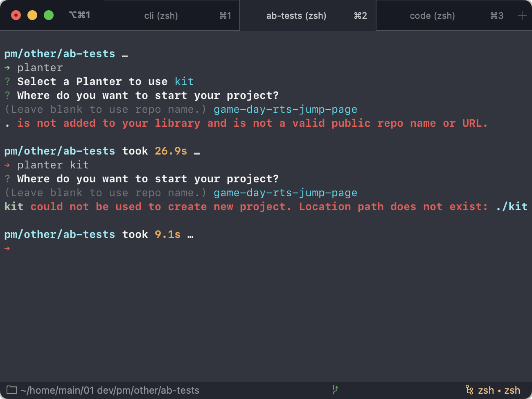This screenshot has width=532, height=399.
Task: Click the folder icon in the status bar
Action: 11,390
